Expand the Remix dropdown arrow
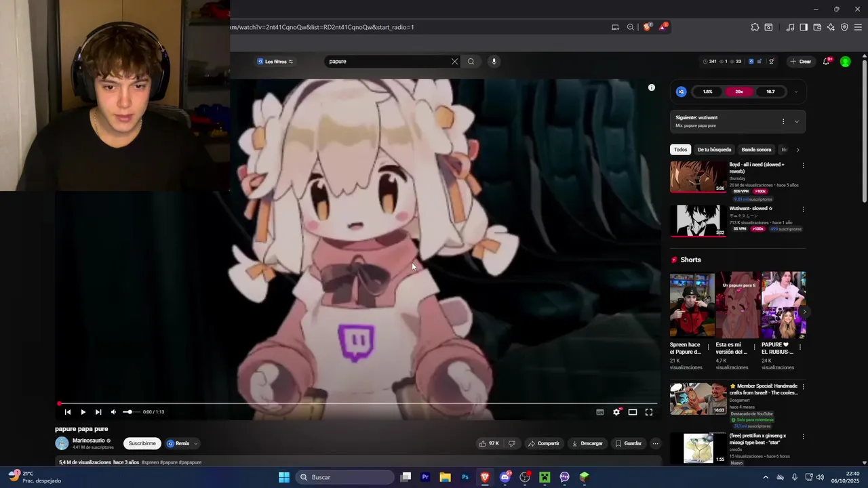This screenshot has height=488, width=868. coord(196,443)
